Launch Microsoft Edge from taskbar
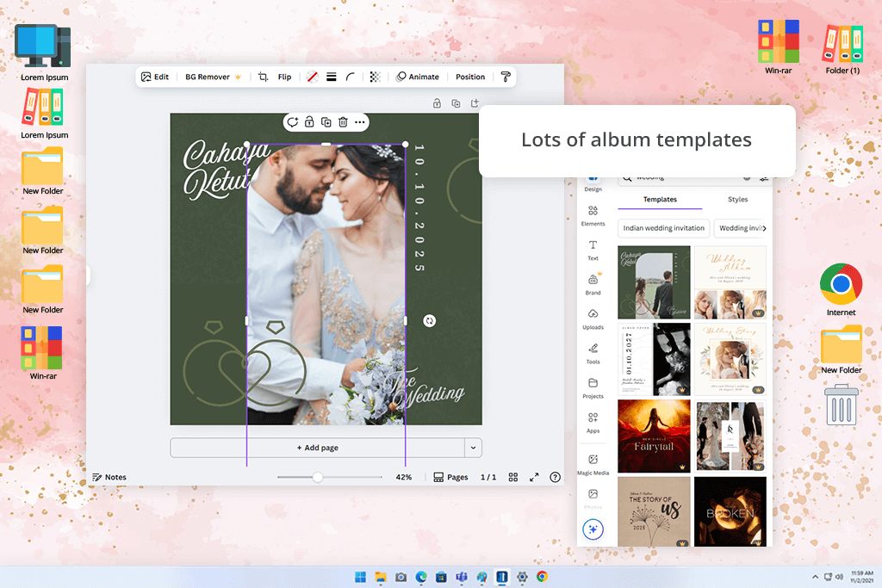The image size is (882, 588). coord(420,577)
